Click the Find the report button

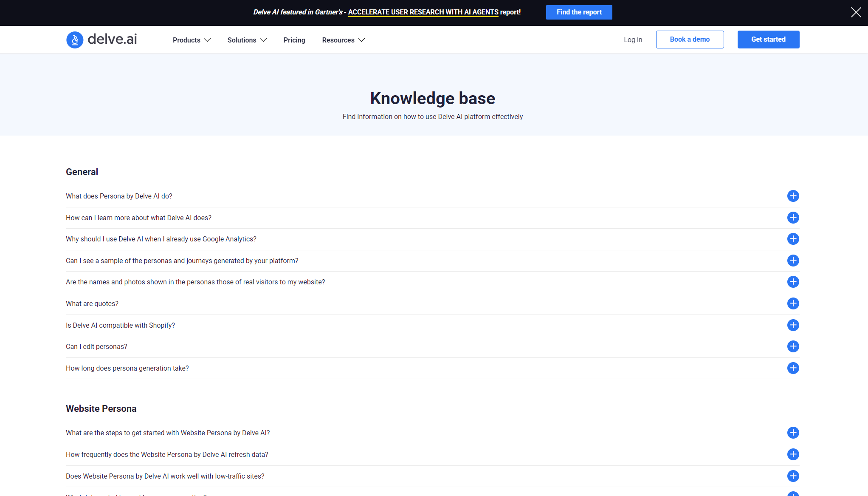[579, 12]
